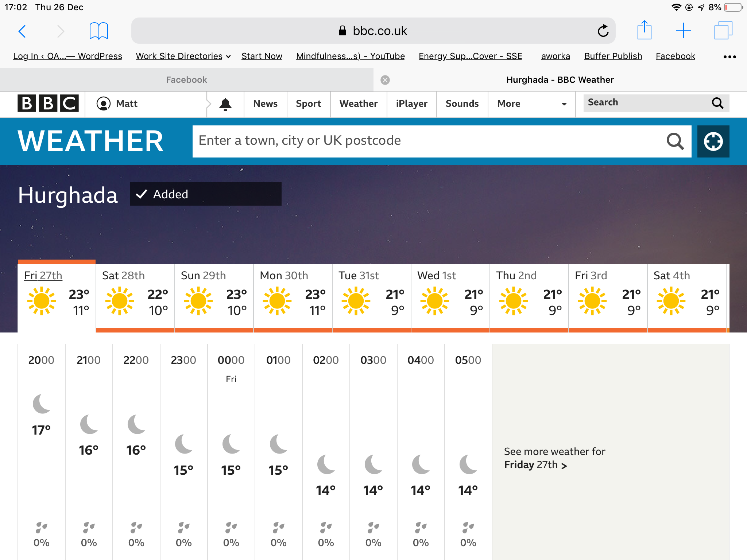Open the Safari bookmarks book icon
This screenshot has width=747, height=560.
click(x=98, y=31)
